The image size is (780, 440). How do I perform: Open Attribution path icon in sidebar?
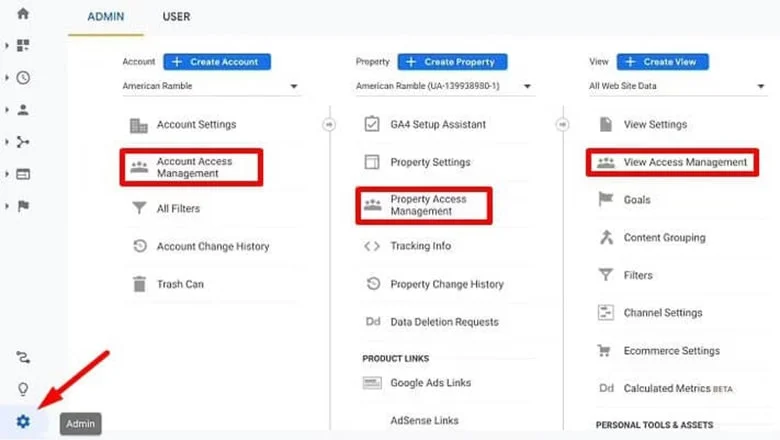(23, 357)
